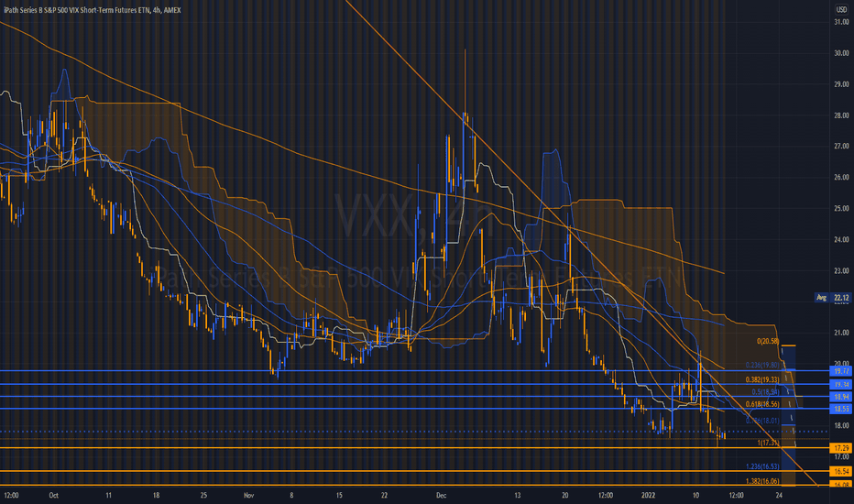854x504 pixels.
Task: Select Fibonacci level 0.236(19.80) label
Action: (x=762, y=365)
